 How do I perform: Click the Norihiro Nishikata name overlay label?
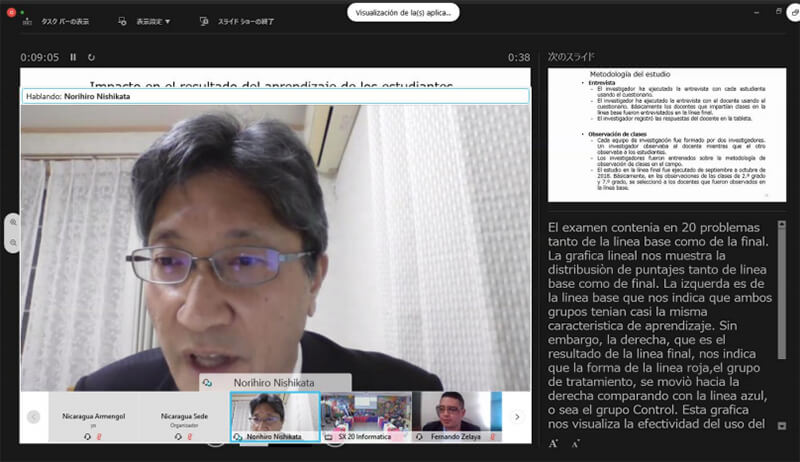pos(274,382)
